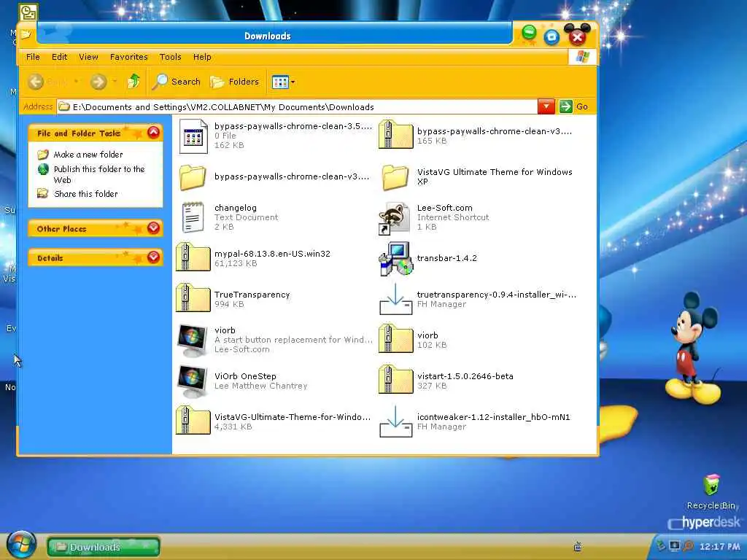The width and height of the screenshot is (747, 560).
Task: Open the Tools menu
Action: (x=170, y=57)
